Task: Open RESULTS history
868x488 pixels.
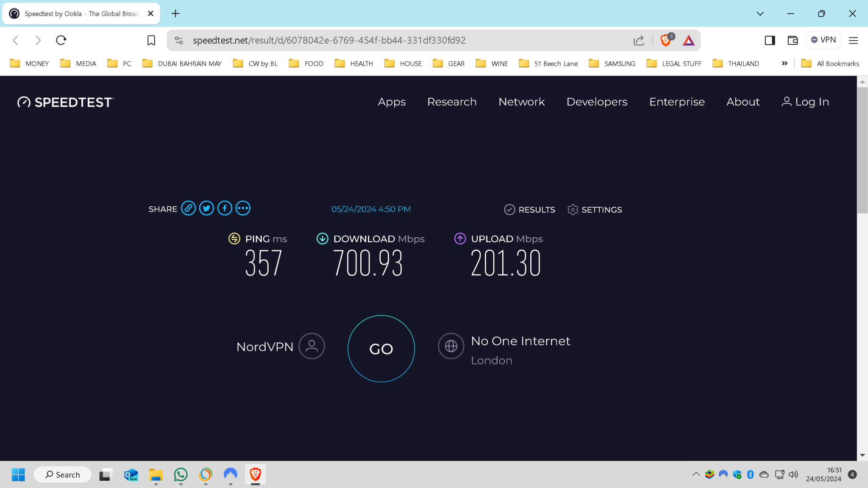Action: pyautogui.click(x=537, y=210)
